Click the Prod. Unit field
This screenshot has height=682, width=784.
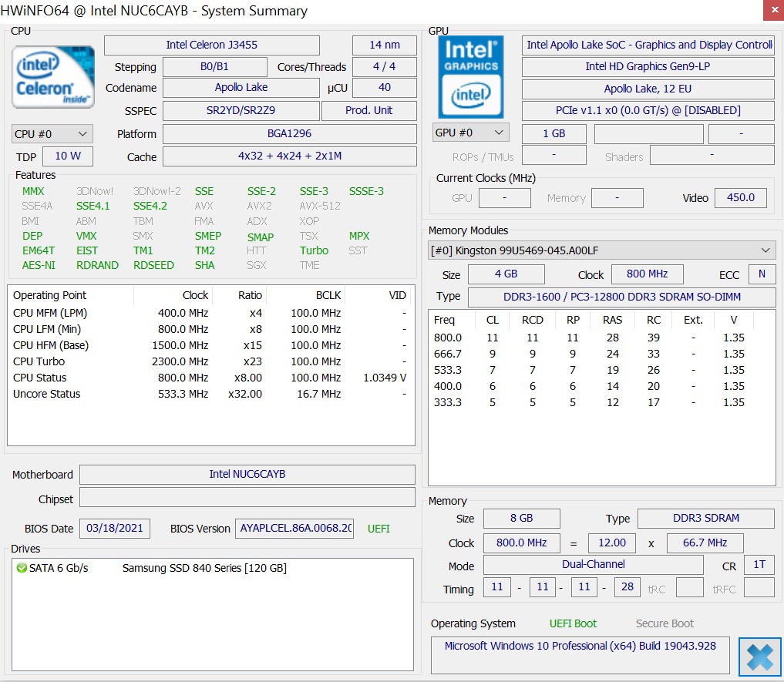pos(369,110)
